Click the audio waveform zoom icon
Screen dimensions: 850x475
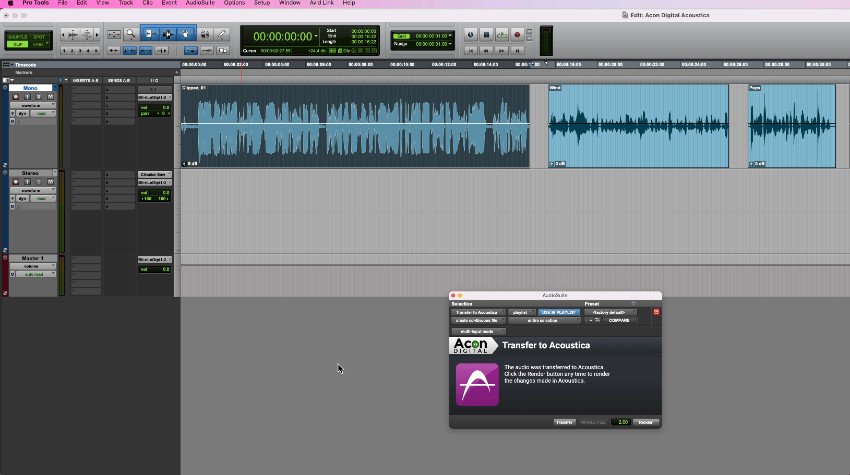[73, 35]
